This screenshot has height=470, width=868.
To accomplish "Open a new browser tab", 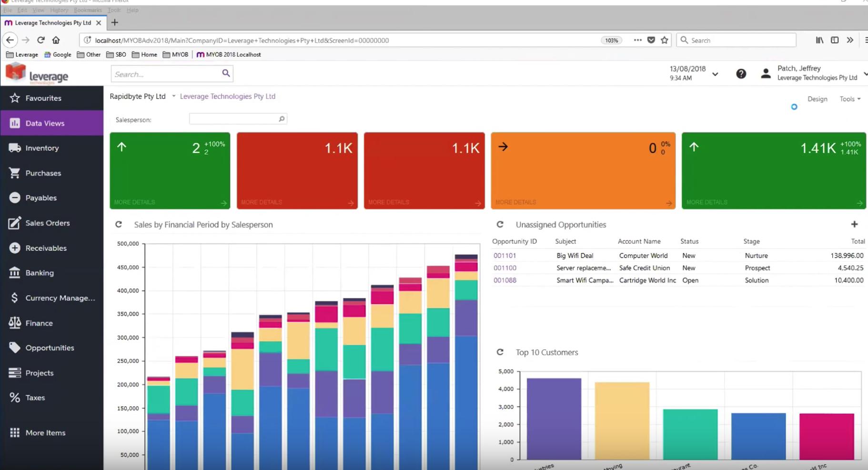I will pyautogui.click(x=114, y=22).
